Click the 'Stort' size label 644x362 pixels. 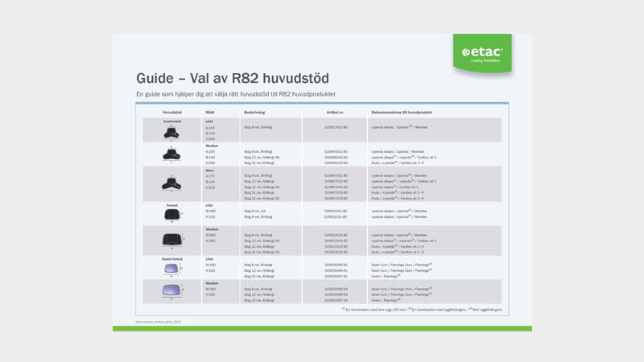(x=209, y=171)
